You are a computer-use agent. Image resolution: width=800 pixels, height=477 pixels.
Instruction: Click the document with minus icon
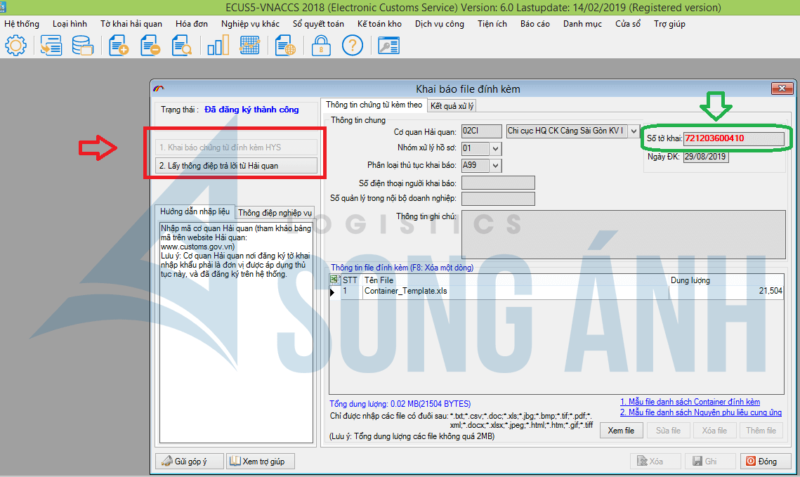[150, 45]
